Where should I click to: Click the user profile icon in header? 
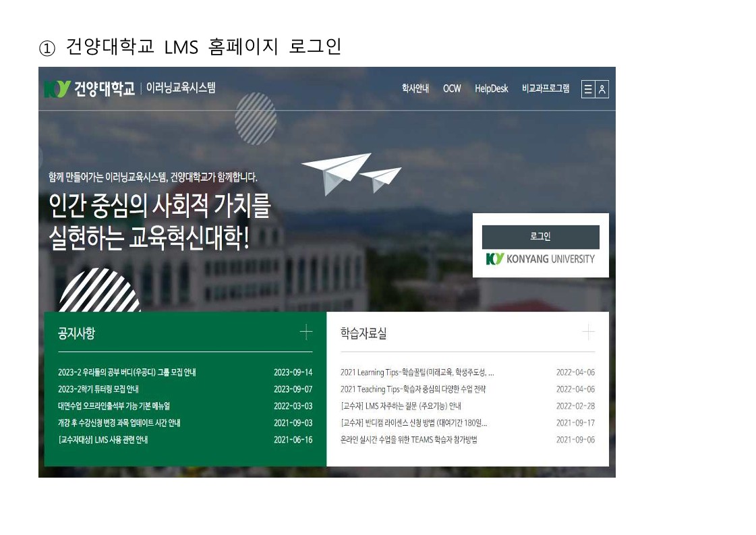tap(602, 89)
